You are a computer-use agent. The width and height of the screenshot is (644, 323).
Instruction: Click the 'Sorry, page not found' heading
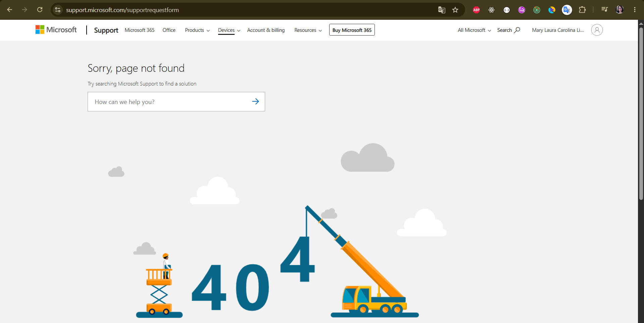pyautogui.click(x=136, y=68)
